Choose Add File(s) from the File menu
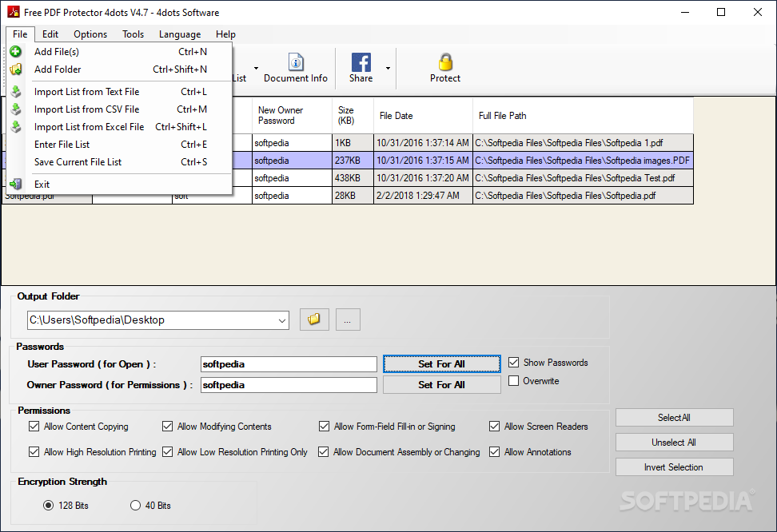The width and height of the screenshot is (777, 532). click(119, 51)
